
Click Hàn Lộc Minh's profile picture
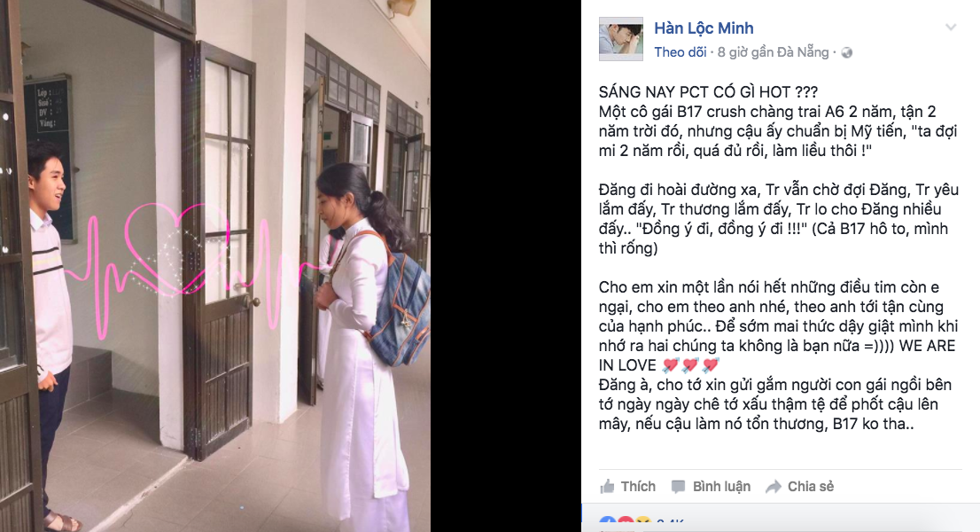point(620,39)
